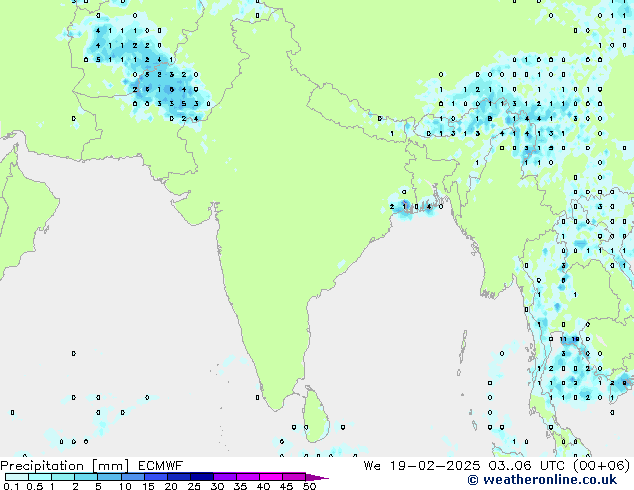Viewport: 634px width, 490px height.
Task: Click the '40' legend scale label
Action: [263, 486]
